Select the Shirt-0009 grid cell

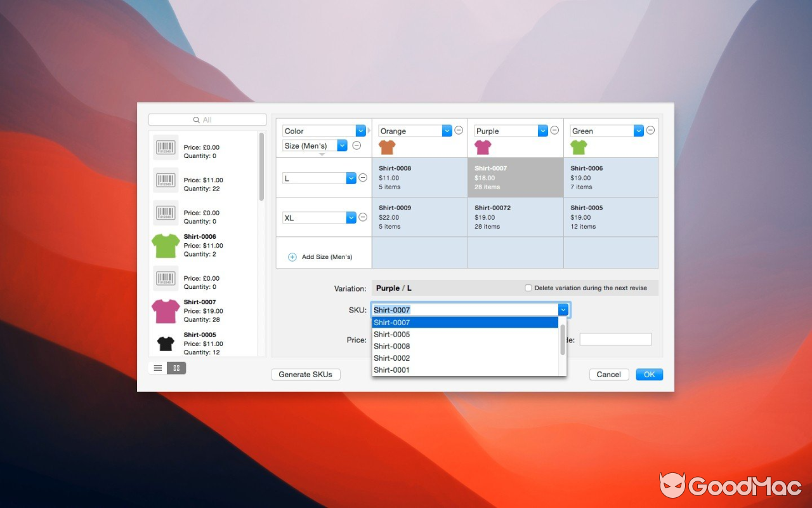419,217
